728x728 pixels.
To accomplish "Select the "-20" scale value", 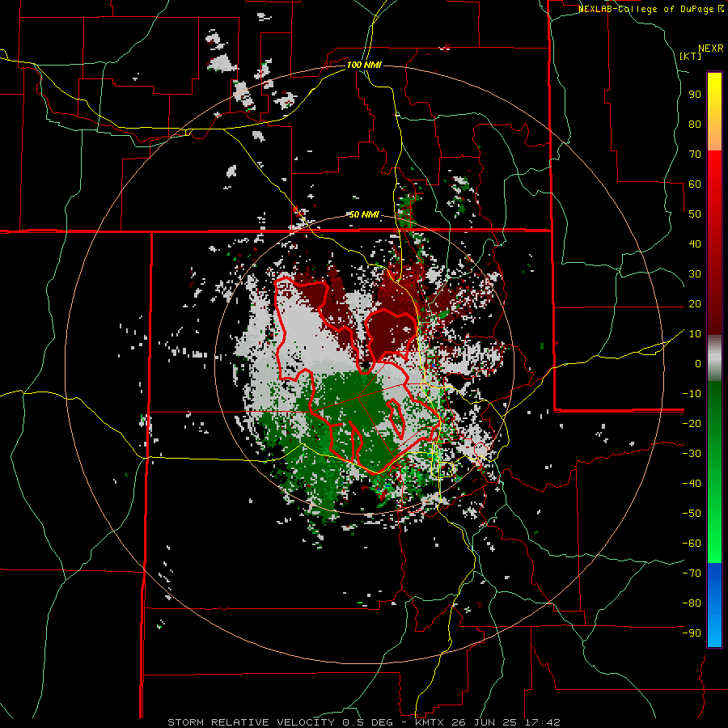I will point(692,423).
